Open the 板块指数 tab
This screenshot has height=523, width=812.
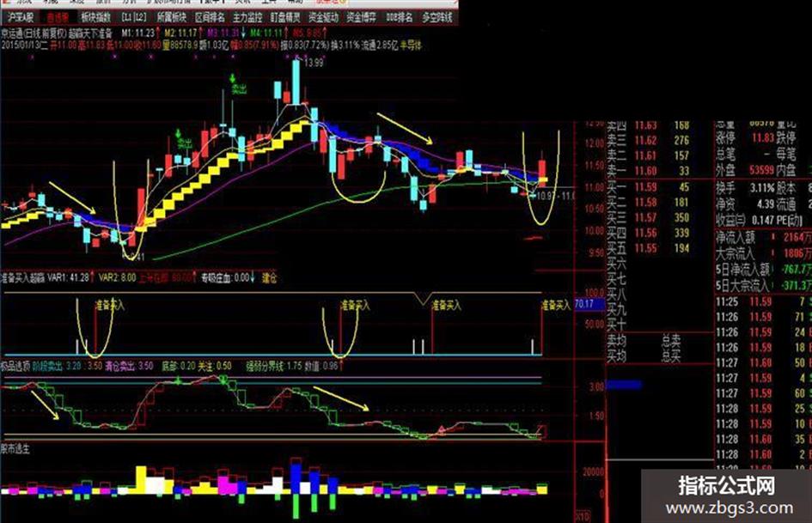(x=95, y=17)
